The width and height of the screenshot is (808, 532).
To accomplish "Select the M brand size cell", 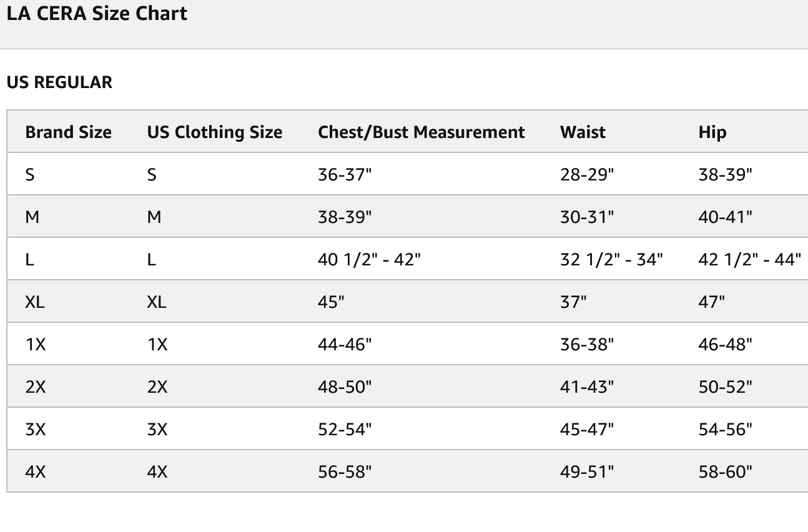I will [x=32, y=217].
